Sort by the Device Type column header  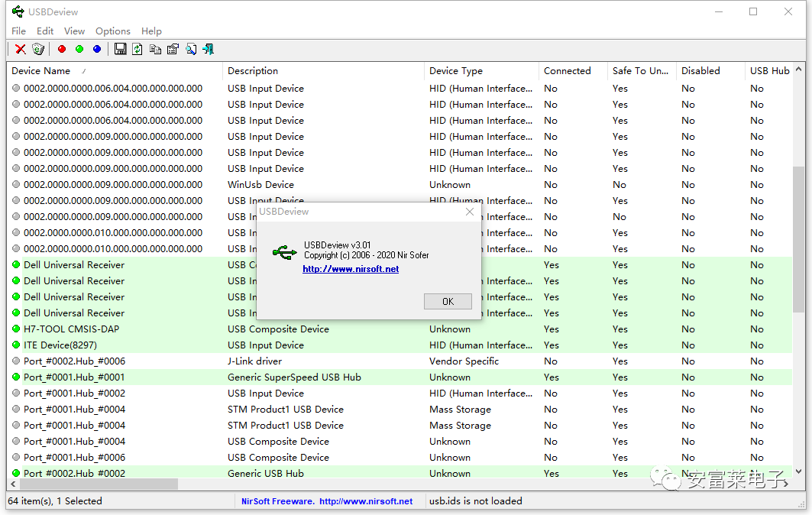[x=481, y=71]
